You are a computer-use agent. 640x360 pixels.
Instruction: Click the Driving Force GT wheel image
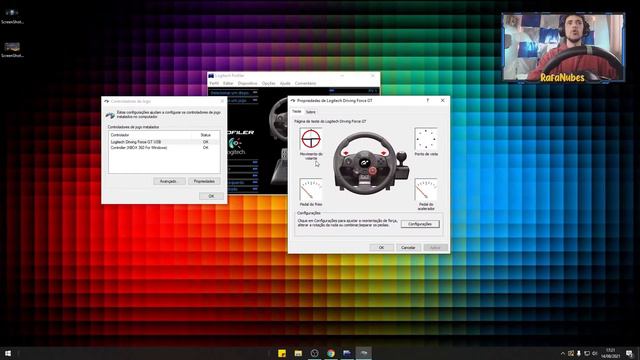click(x=371, y=163)
